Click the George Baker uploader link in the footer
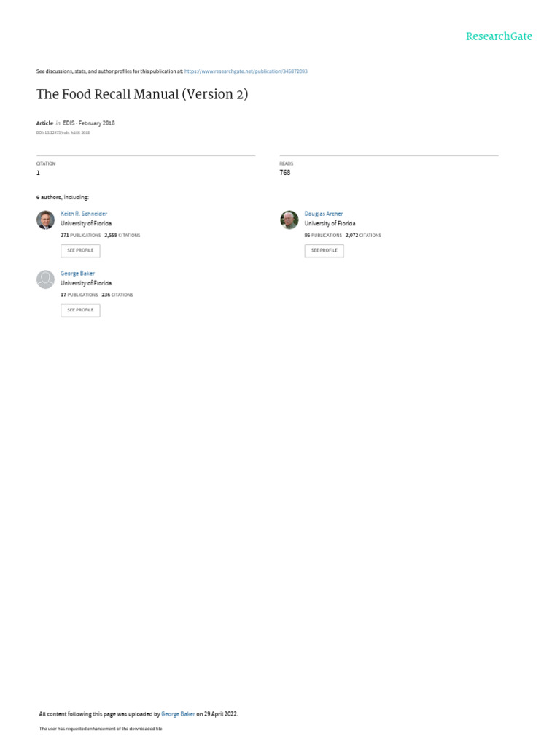Viewport: 560px width, 747px height. tap(178, 713)
